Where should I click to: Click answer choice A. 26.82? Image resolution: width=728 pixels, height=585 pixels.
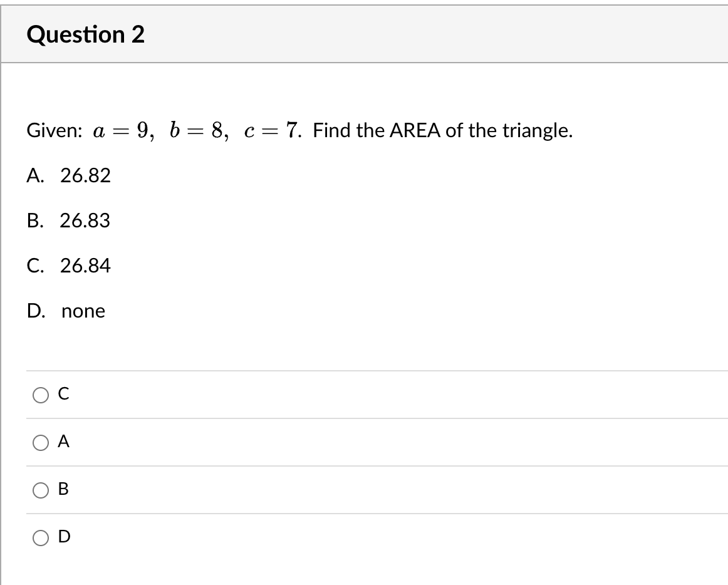coord(69,176)
